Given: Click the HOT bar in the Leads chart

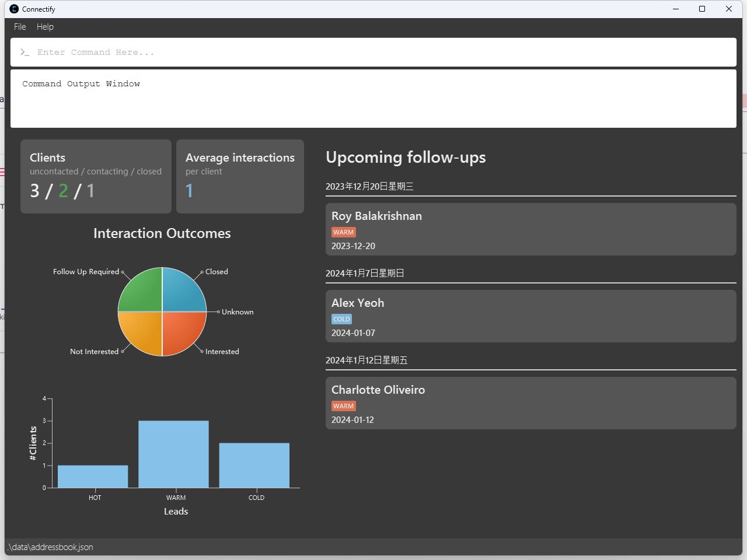Looking at the screenshot, I should click(x=93, y=477).
